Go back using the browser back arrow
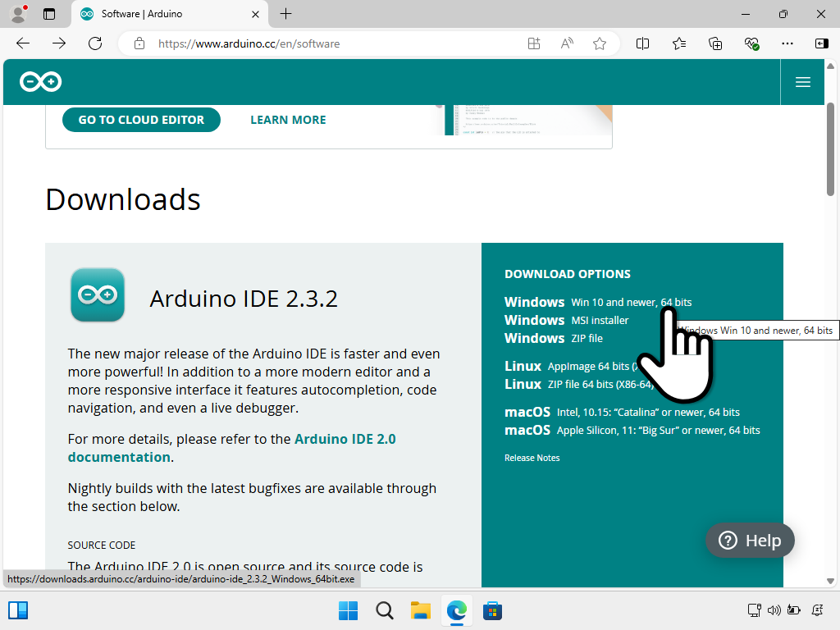 pyautogui.click(x=23, y=43)
